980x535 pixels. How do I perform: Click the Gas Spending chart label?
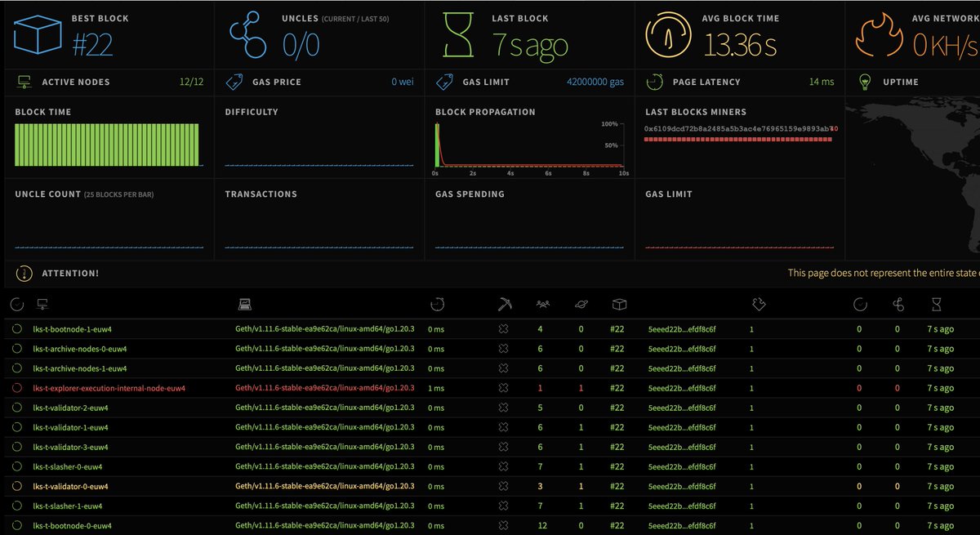click(470, 194)
